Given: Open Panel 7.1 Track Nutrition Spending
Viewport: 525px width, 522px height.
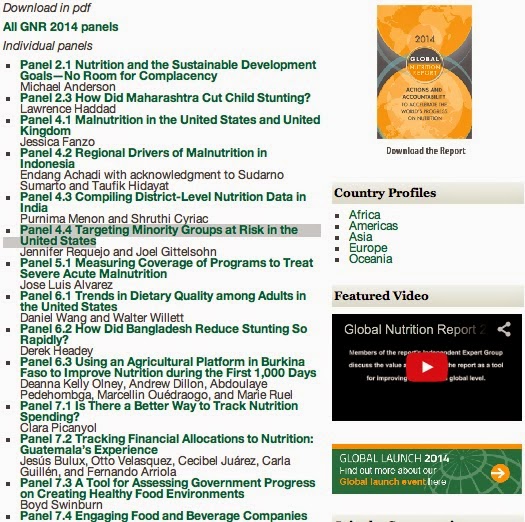Looking at the screenshot, I should [x=159, y=411].
